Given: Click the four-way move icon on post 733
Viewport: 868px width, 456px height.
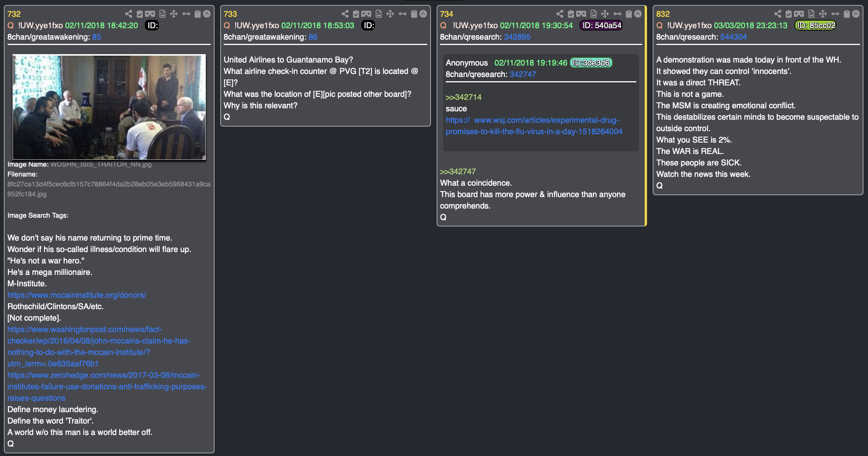Looking at the screenshot, I should (x=390, y=14).
